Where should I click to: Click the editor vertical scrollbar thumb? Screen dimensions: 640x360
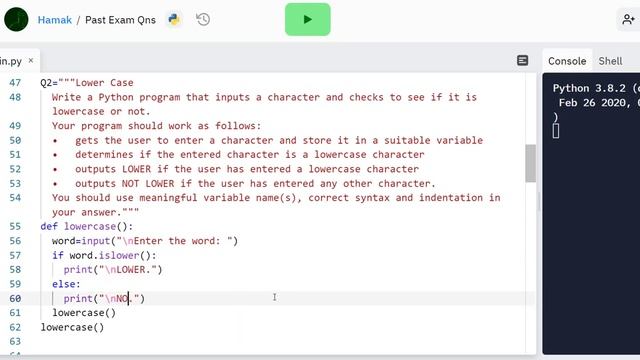pos(530,163)
